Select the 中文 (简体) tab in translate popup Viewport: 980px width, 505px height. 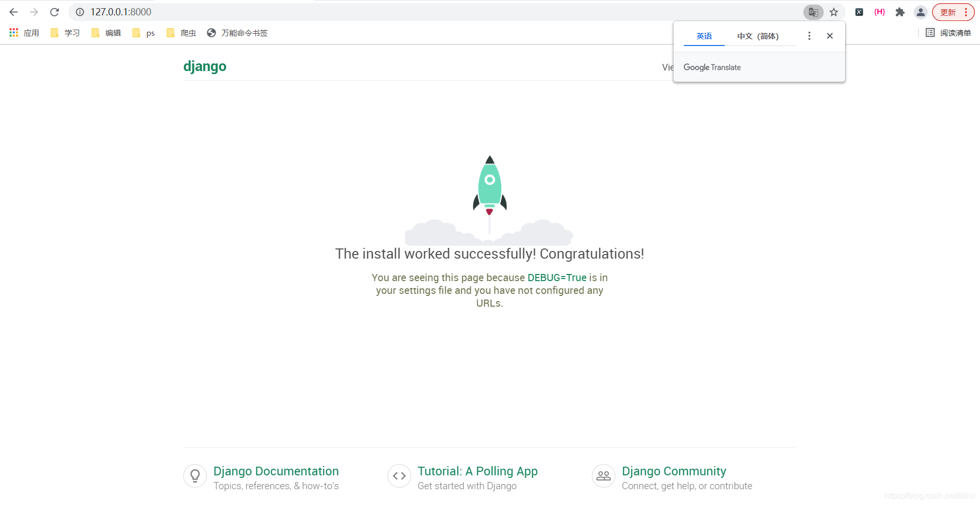758,36
